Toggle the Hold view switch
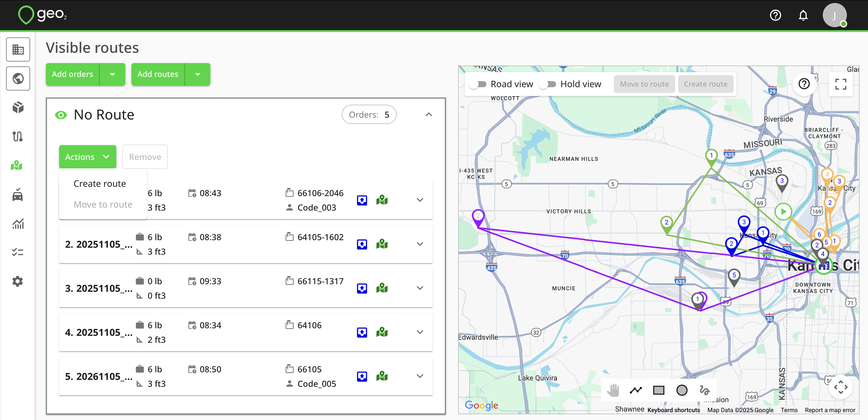 [548, 84]
